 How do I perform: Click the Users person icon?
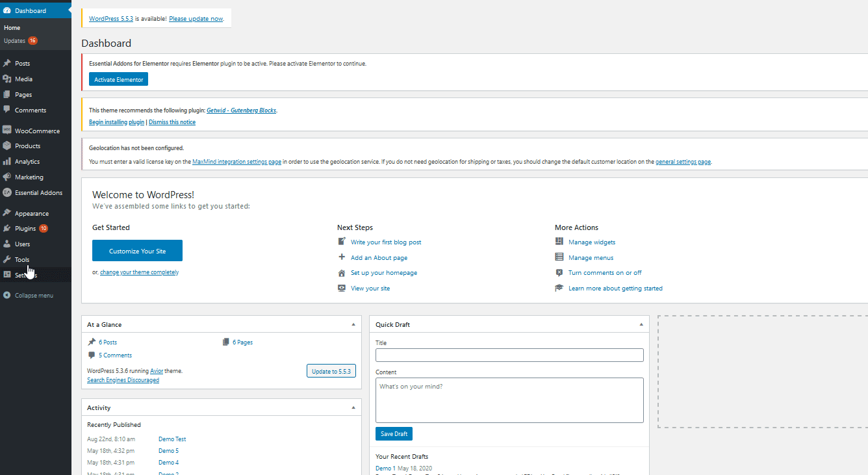click(6, 244)
